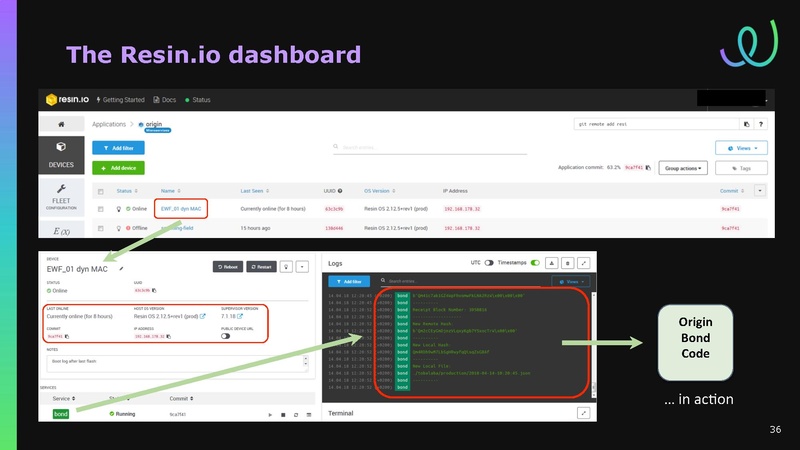Toggle the UTC switch in Logs
This screenshot has height=450, width=800.
pos(489,263)
